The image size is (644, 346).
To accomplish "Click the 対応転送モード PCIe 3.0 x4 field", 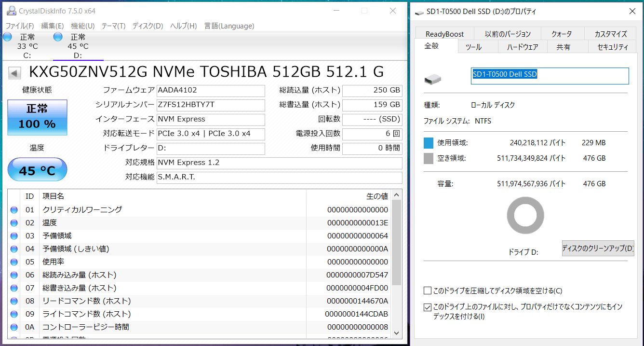I will 211,134.
